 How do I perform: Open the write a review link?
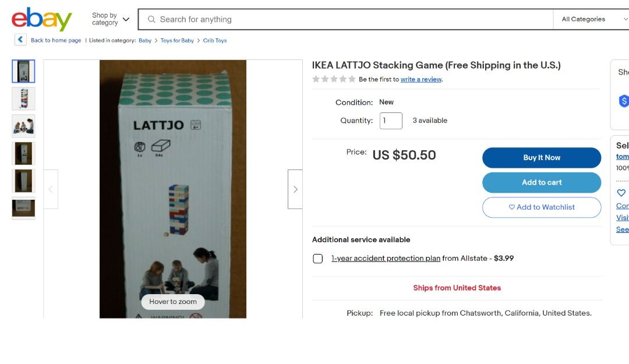coord(421,78)
